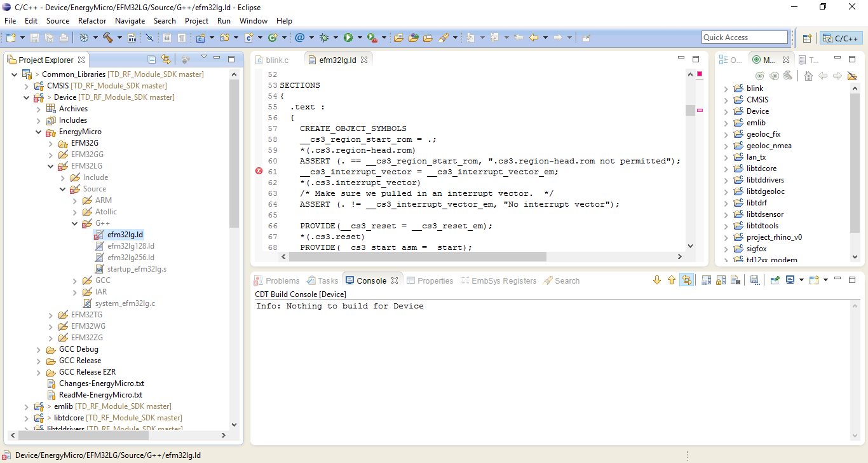Screen dimensions: 868x463
Task: Click the green Run button icon
Action: click(x=348, y=38)
